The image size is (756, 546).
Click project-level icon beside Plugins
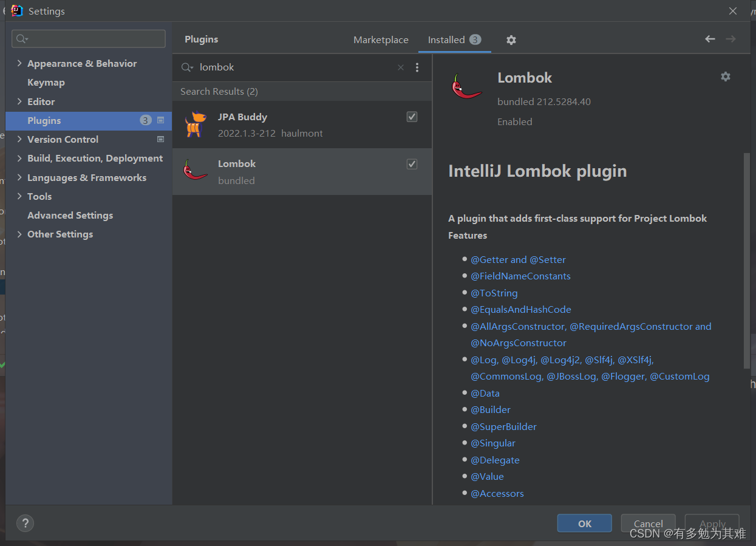(x=161, y=120)
